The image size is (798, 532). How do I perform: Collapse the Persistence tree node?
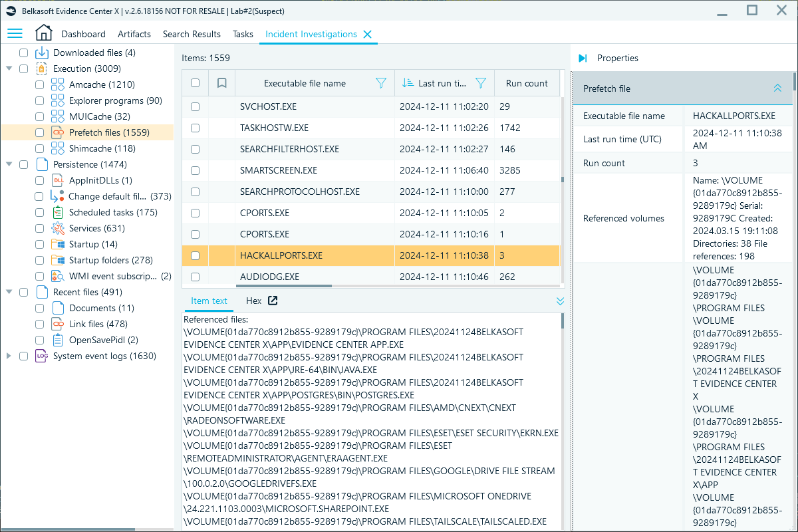9,164
